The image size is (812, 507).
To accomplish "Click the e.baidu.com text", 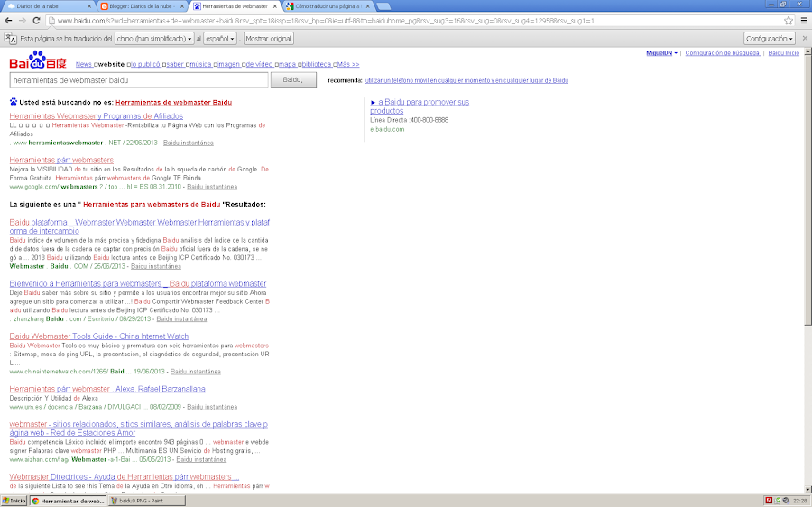I will (x=387, y=130).
